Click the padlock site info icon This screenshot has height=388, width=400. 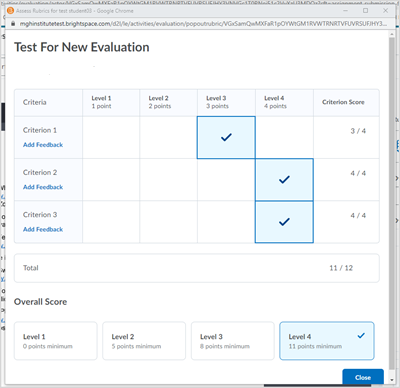pos(13,24)
